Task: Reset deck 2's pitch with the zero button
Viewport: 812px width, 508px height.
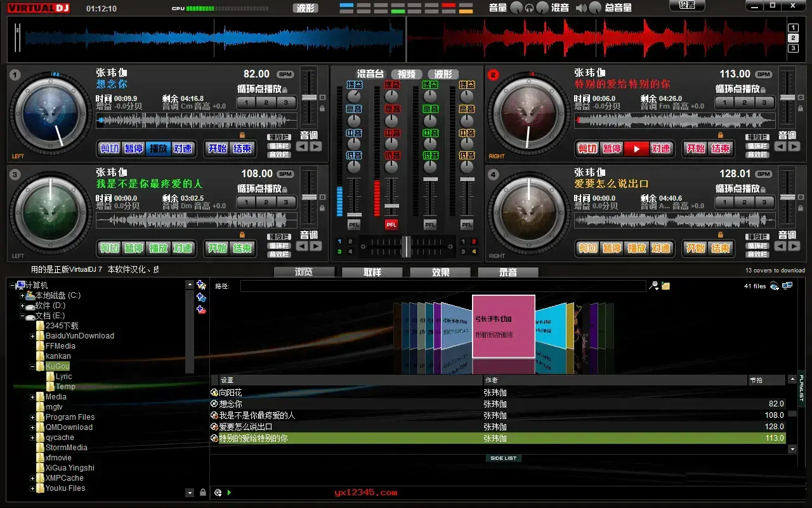Action: [x=800, y=97]
